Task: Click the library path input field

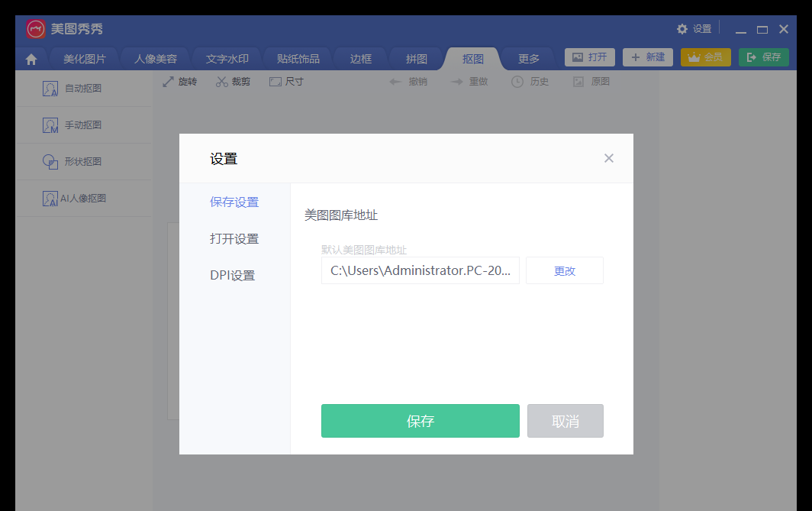Action: tap(420, 270)
